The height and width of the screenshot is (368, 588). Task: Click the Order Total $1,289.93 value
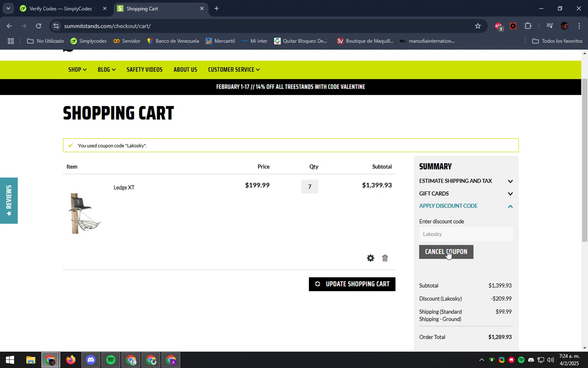click(500, 337)
